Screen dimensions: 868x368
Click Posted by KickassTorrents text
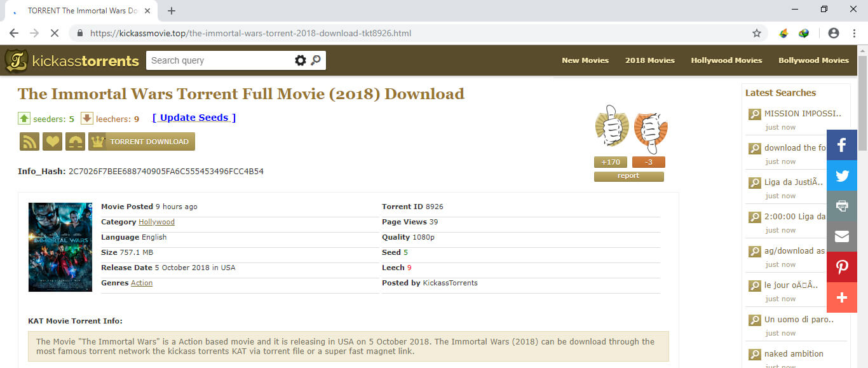pyautogui.click(x=430, y=283)
